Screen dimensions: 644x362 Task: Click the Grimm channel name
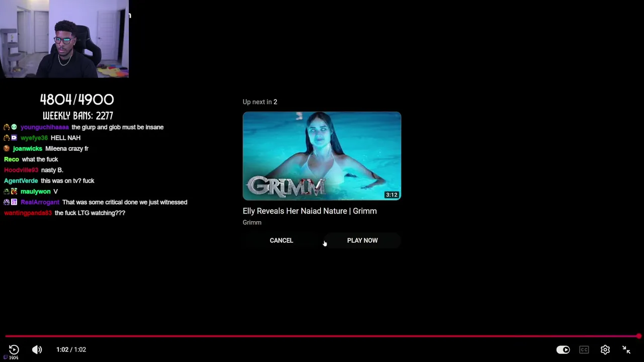click(x=252, y=222)
